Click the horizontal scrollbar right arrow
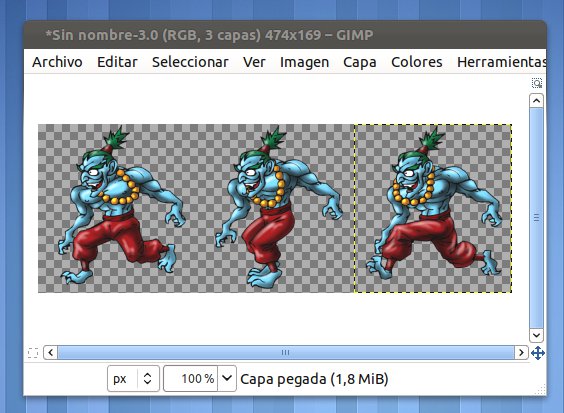Screen dimensions: 564x413 pos(521,353)
